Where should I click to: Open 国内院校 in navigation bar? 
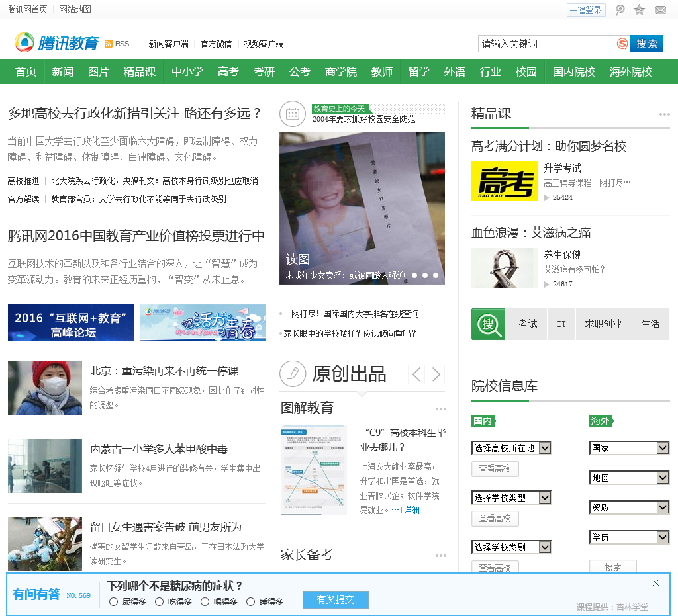tap(574, 71)
